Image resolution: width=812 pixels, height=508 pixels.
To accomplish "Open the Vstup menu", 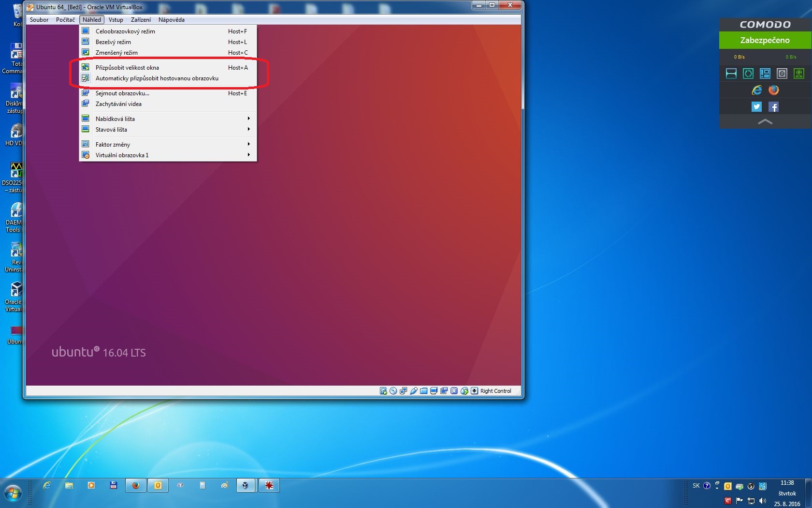I will pos(116,20).
